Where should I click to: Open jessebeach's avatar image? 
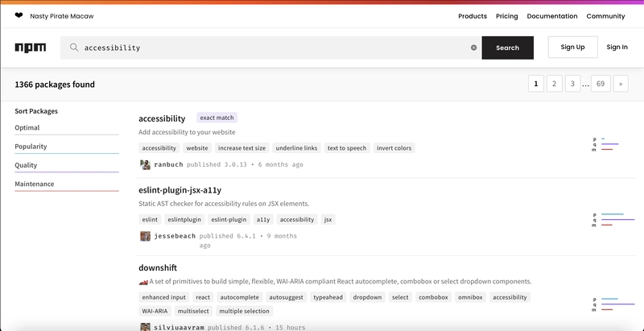point(146,236)
